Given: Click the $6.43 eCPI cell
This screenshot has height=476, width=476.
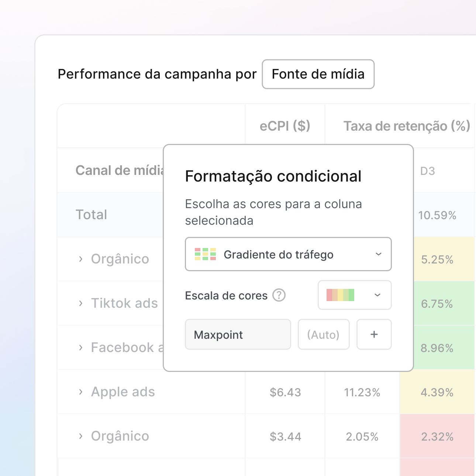Looking at the screenshot, I should 285,392.
